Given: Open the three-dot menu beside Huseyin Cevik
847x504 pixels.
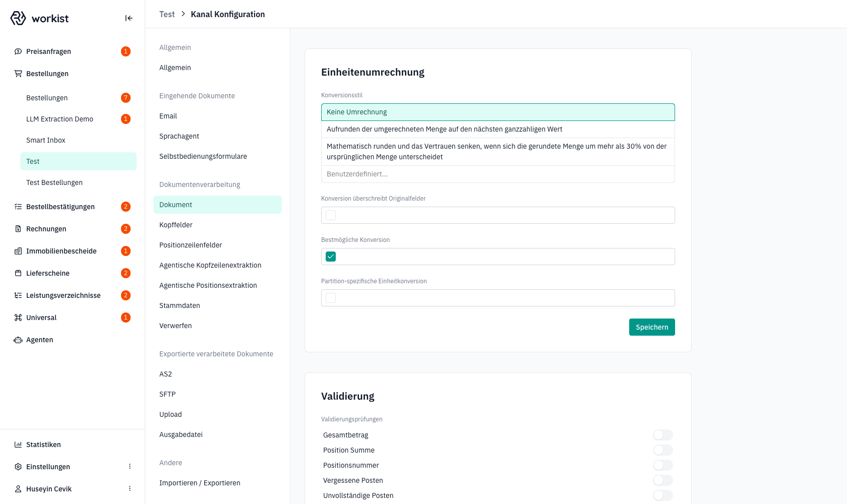Looking at the screenshot, I should [x=130, y=489].
